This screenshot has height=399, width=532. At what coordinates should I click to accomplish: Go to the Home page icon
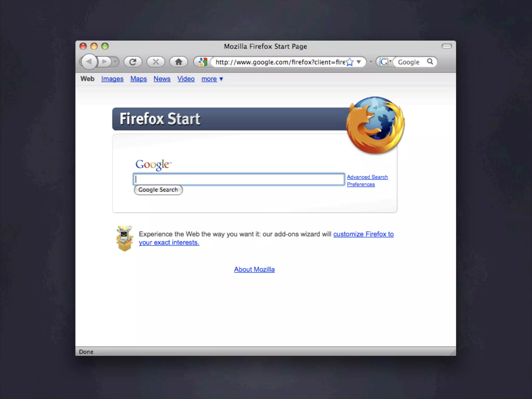click(178, 62)
